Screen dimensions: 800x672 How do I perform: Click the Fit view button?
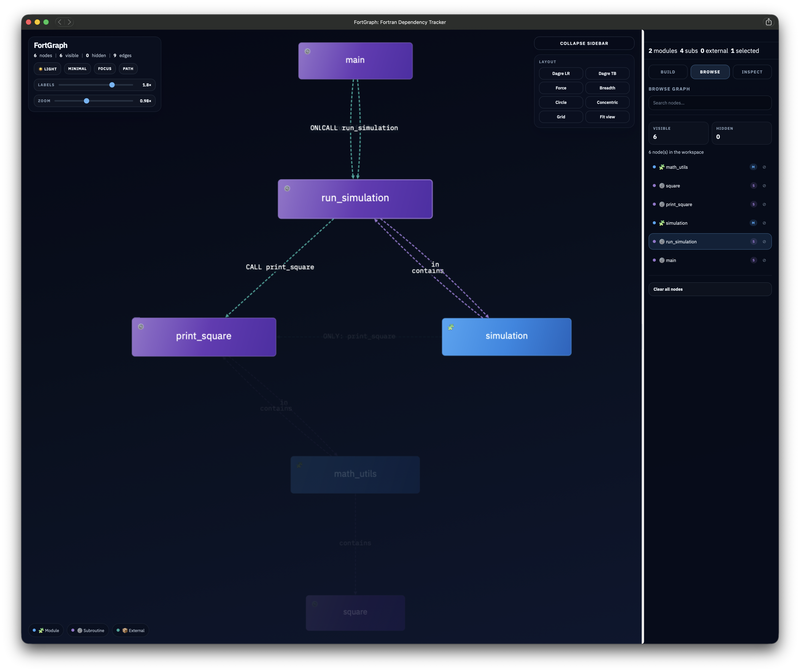coord(607,117)
